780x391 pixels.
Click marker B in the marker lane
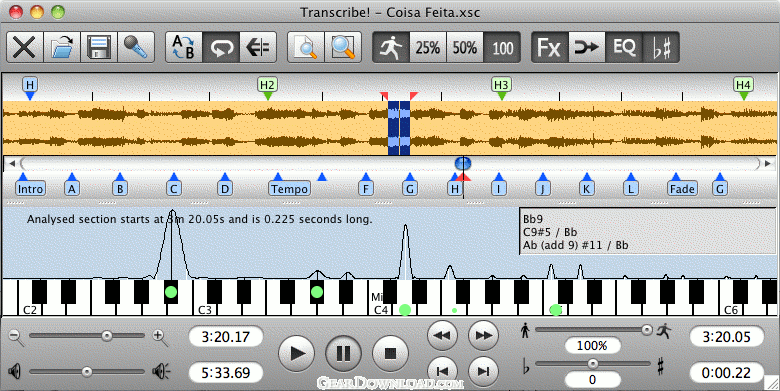(x=120, y=189)
